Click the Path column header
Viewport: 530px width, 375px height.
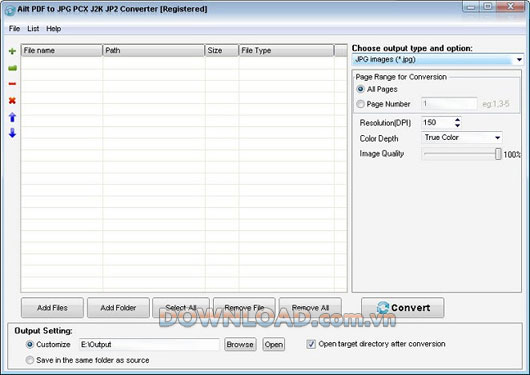[154, 50]
